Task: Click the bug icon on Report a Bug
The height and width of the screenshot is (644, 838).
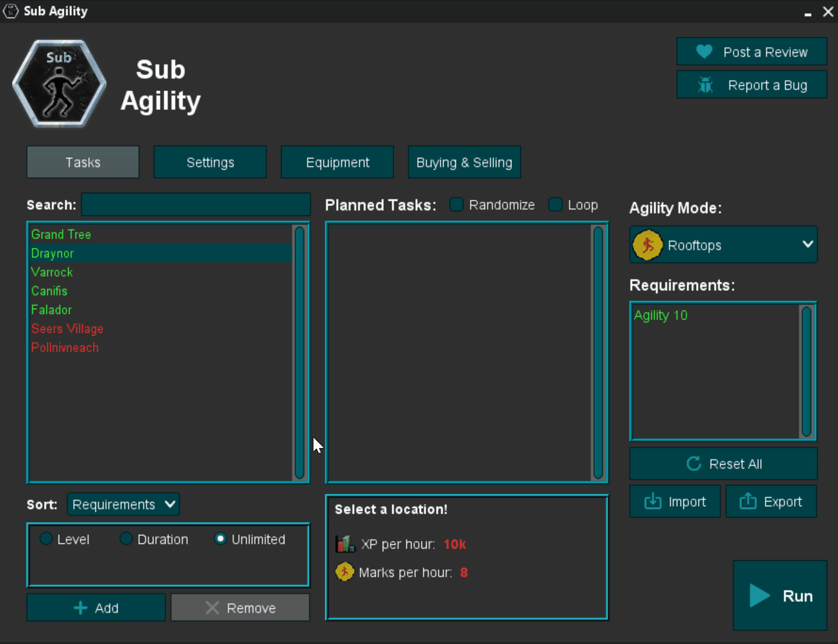Action: (x=706, y=84)
